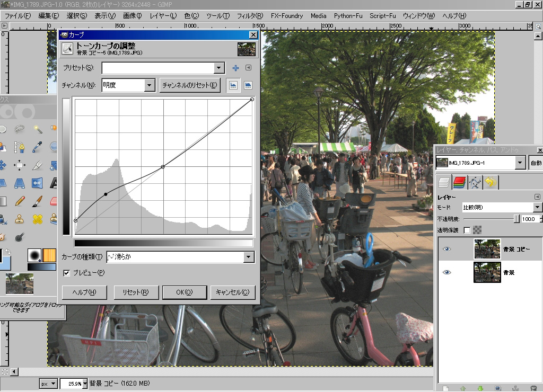Click move layer down green arrow
The width and height of the screenshot is (543, 392).
click(480, 388)
